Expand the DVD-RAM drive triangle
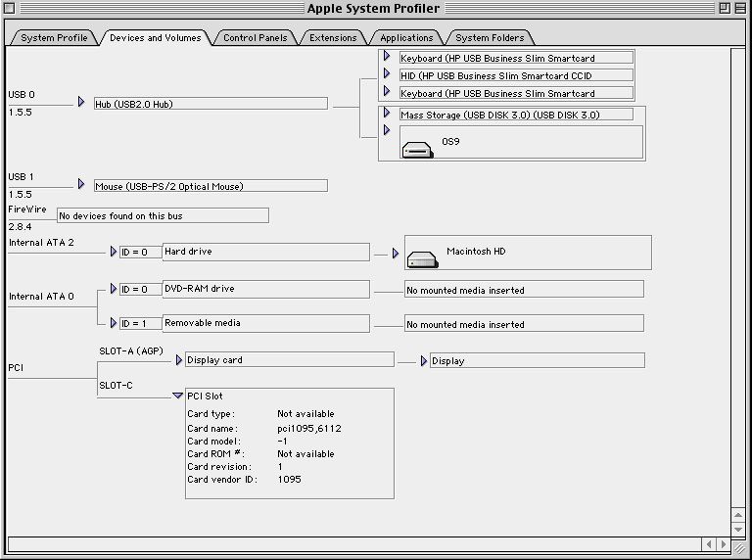The width and height of the screenshot is (752, 560). pos(114,288)
